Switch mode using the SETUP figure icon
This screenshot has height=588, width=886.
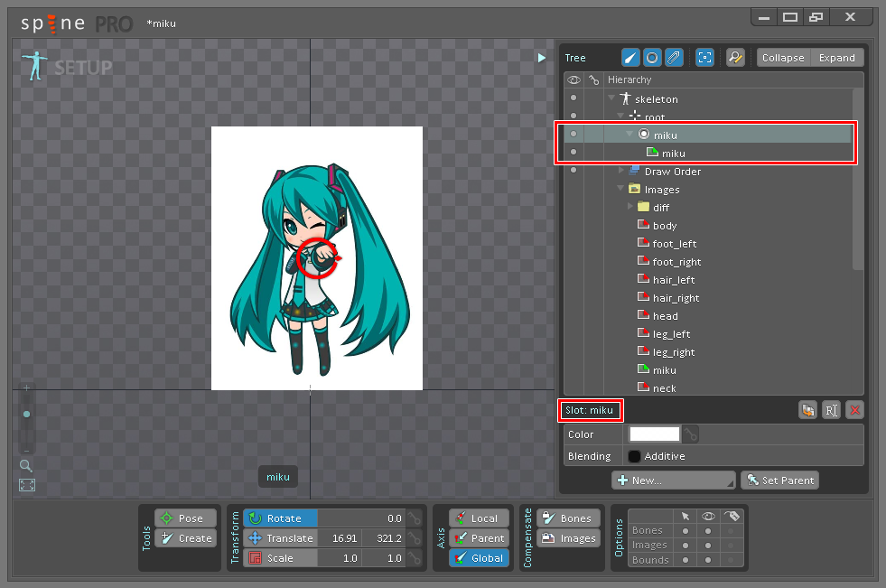click(x=35, y=66)
